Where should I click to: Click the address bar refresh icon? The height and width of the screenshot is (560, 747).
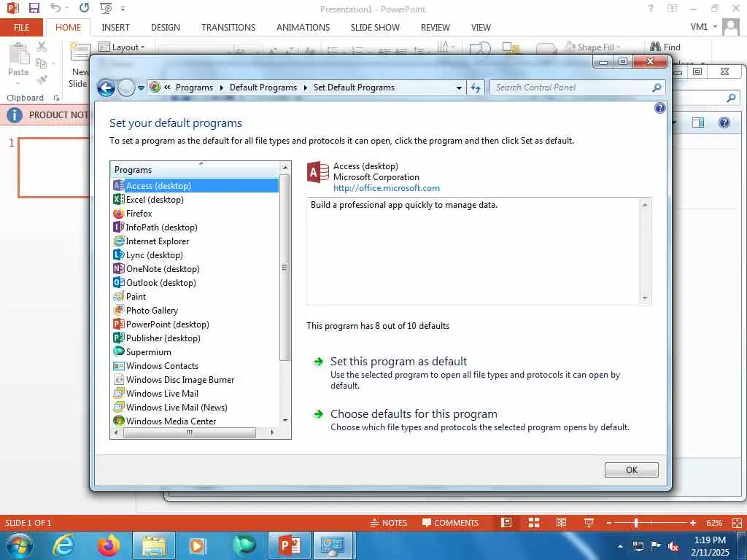[x=476, y=87]
